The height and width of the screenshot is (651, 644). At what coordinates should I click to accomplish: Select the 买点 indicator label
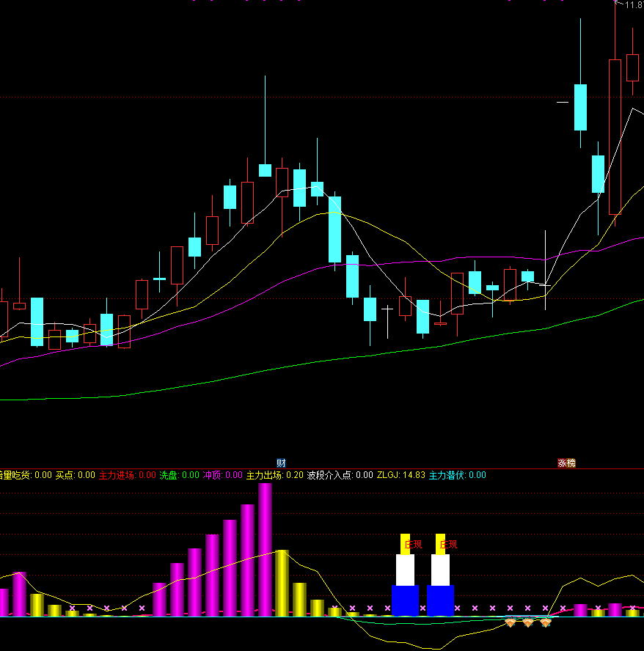(x=65, y=475)
